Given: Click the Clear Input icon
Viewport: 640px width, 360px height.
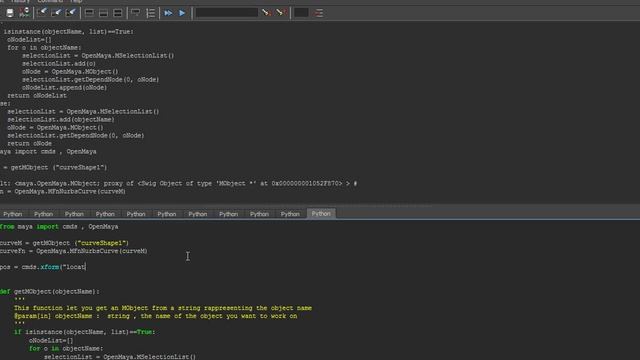Looking at the screenshot, I should pos(56,13).
